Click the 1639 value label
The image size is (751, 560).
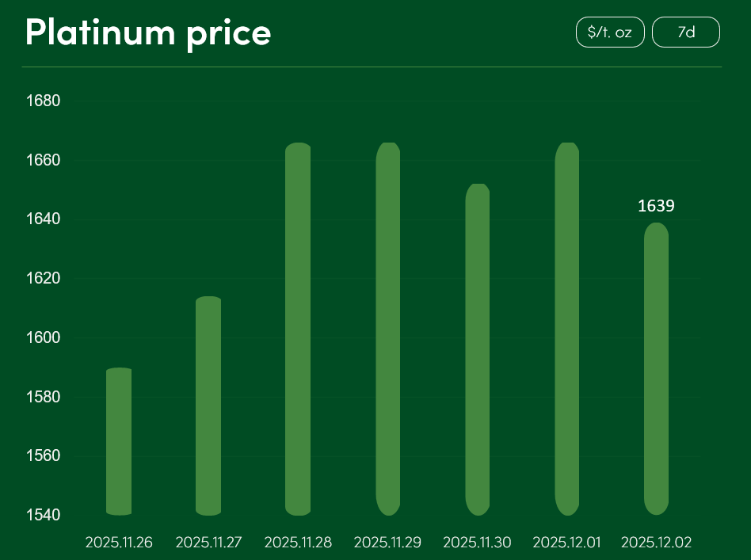(x=656, y=207)
